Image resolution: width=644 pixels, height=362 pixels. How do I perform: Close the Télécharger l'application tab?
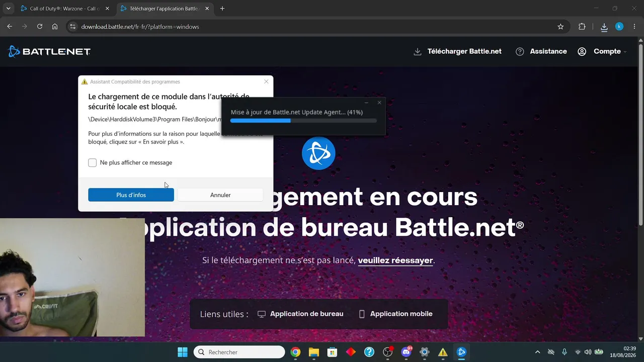coord(207,9)
